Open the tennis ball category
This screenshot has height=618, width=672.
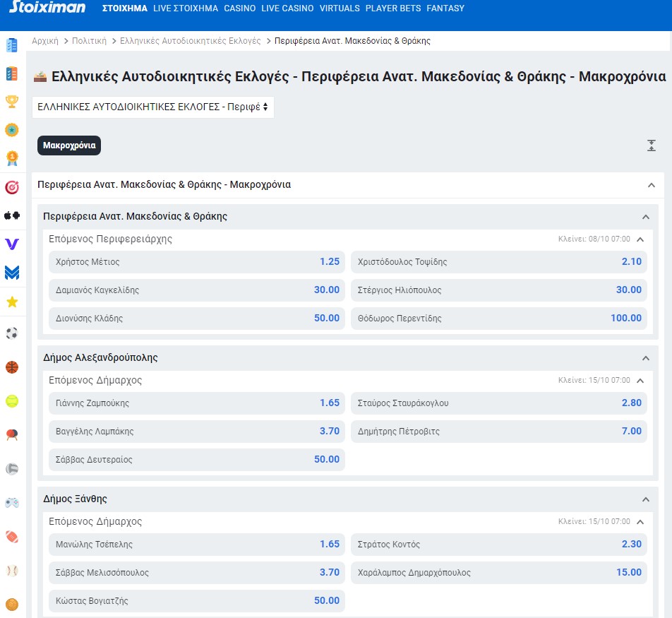[x=11, y=401]
